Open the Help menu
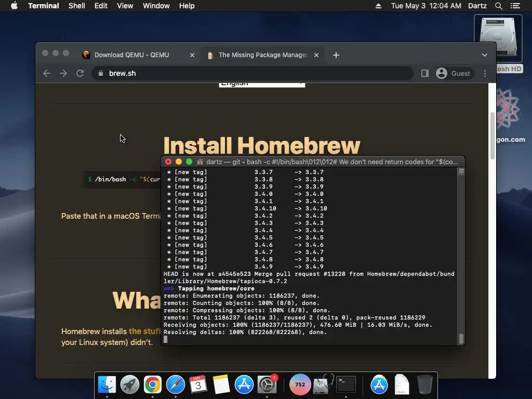Image resolution: width=532 pixels, height=399 pixels. pos(187,6)
